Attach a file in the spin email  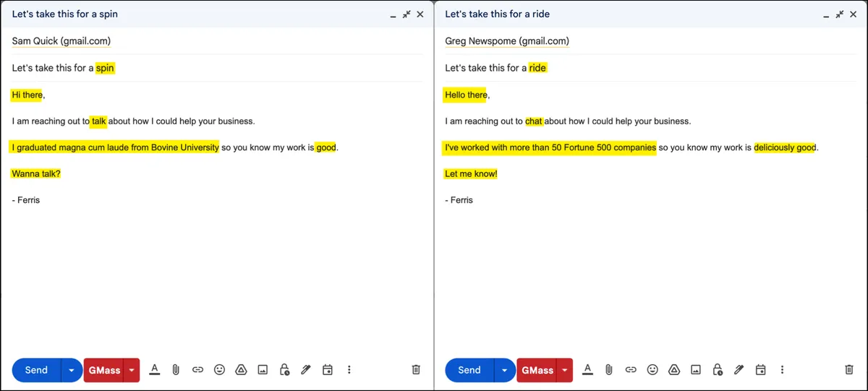176,369
